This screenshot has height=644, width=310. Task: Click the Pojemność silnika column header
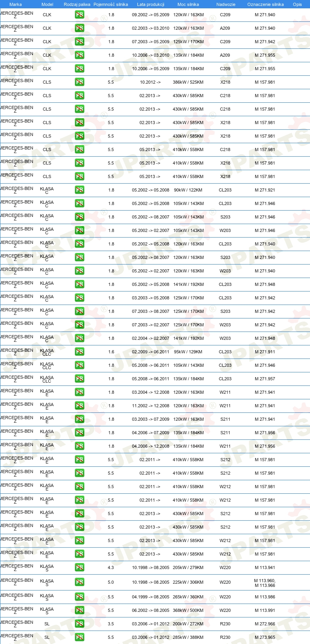111,4
